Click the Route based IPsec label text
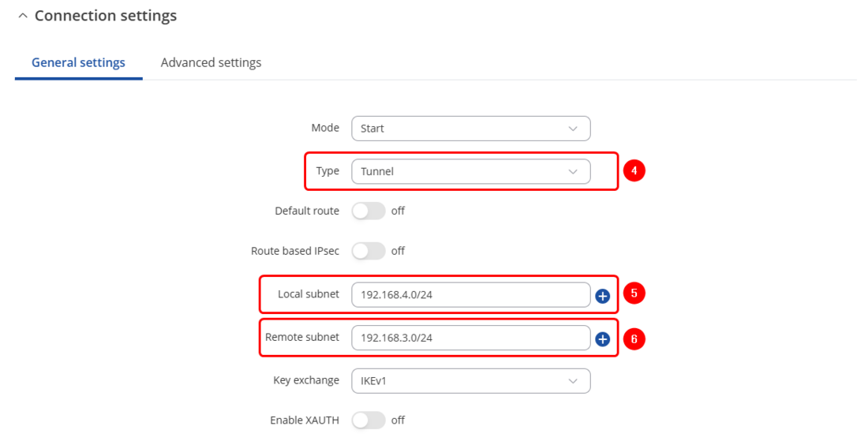868x441 pixels. coord(295,251)
